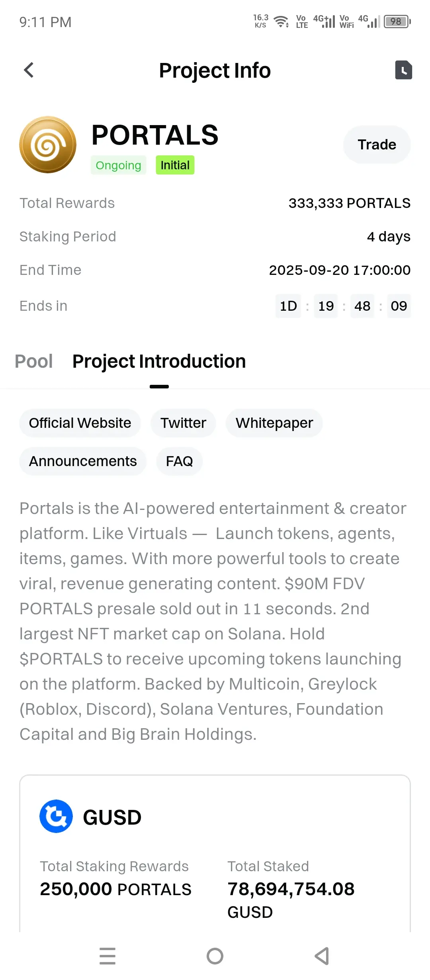Tap the Initial green badge
This screenshot has height=980, width=430.
[x=175, y=165]
